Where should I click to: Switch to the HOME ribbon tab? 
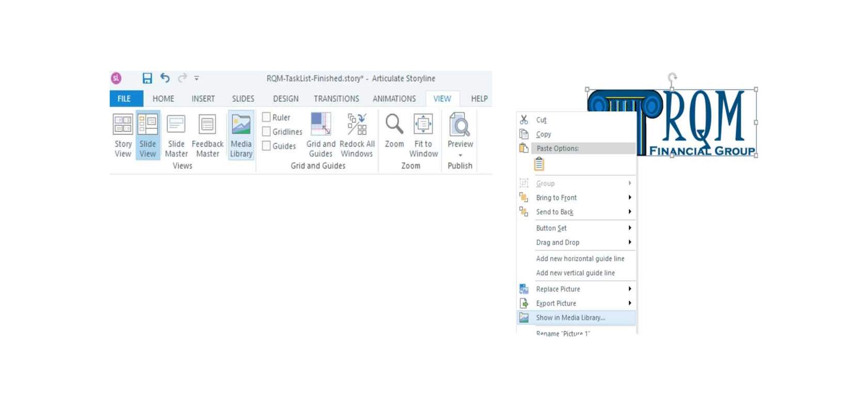click(163, 98)
